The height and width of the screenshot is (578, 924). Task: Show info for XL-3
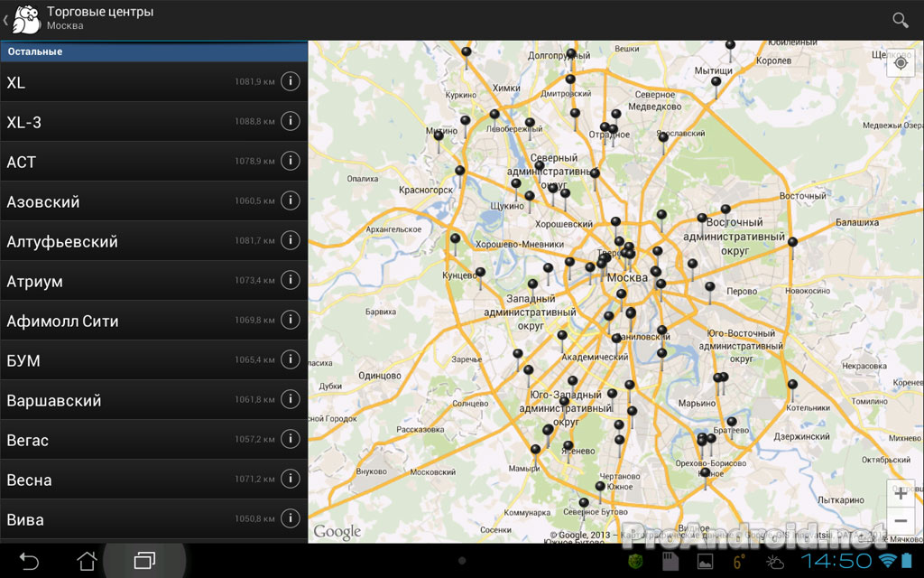[x=290, y=121]
